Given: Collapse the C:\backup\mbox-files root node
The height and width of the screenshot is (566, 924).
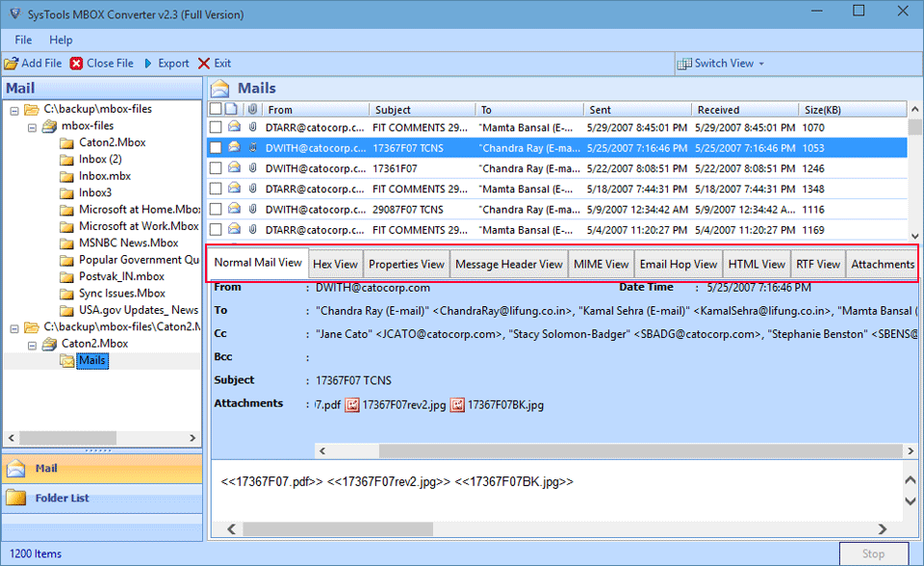Looking at the screenshot, I should tap(14, 110).
